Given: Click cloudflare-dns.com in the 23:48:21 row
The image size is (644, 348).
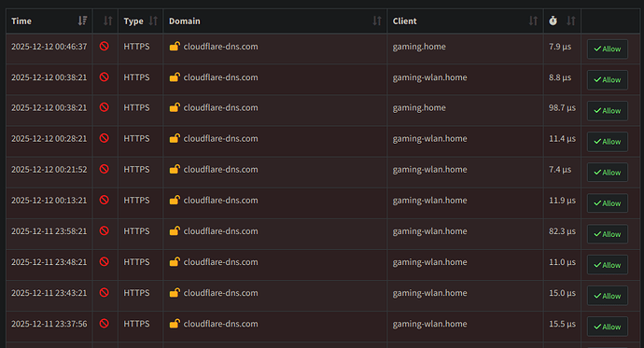Looking at the screenshot, I should click(x=220, y=262).
